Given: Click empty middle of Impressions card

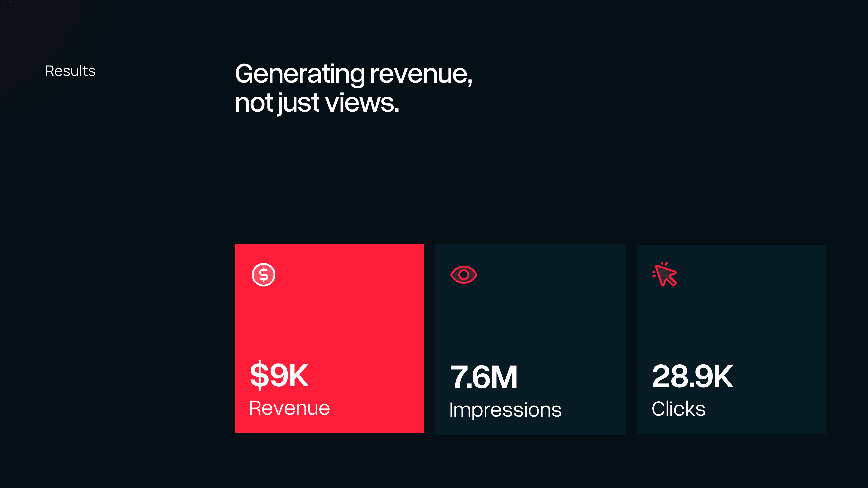Looking at the screenshot, I should click(530, 323).
